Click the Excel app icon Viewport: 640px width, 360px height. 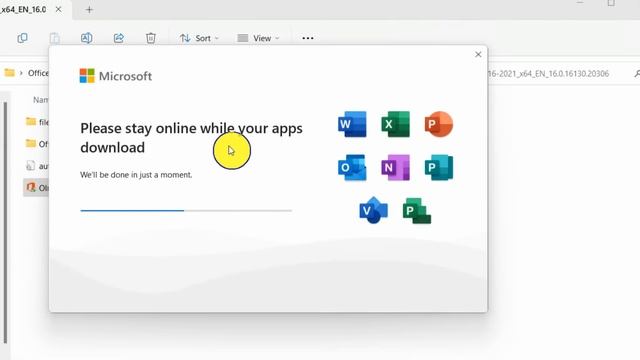396,124
